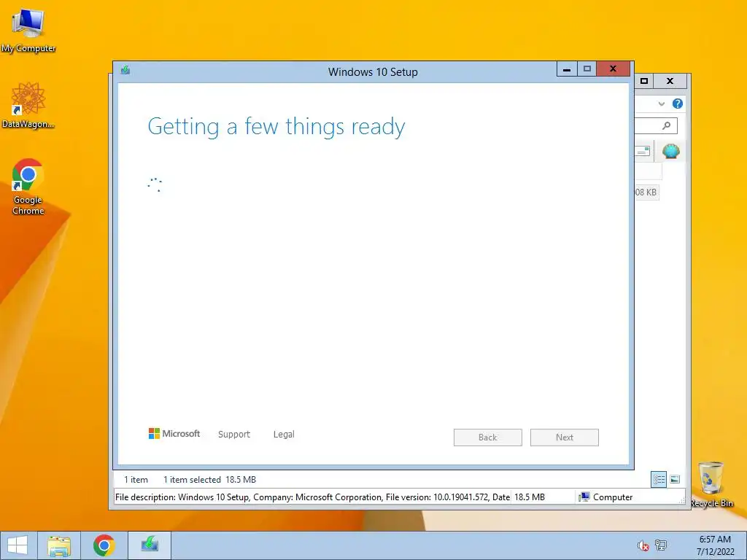This screenshot has width=747, height=560.
Task: Click the Windows Start button
Action: click(18, 545)
